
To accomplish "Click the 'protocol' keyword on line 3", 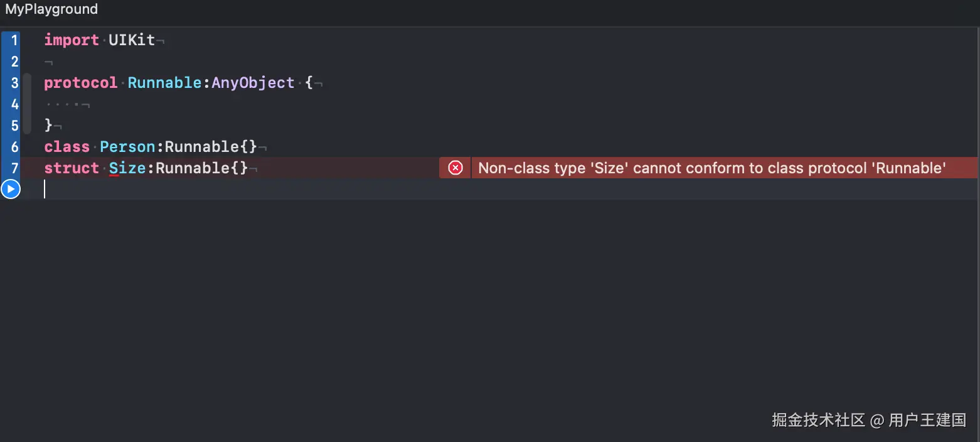I will 80,83.
